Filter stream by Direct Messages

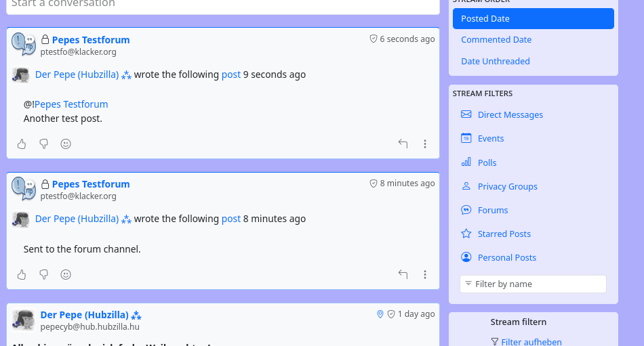[510, 115]
